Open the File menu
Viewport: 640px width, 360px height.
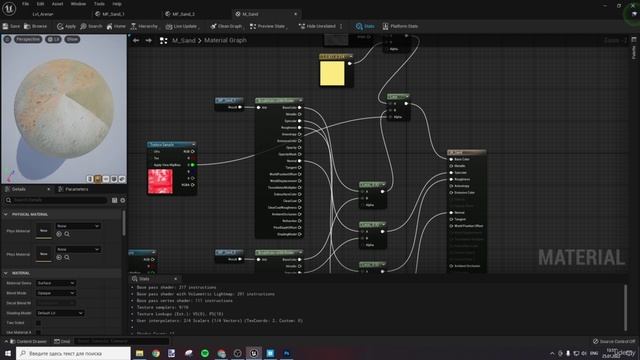[x=25, y=4]
